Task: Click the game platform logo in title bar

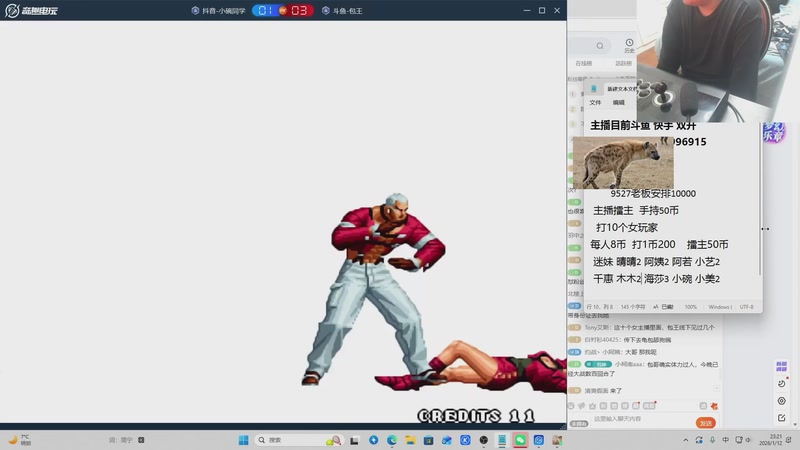Action: click(32, 10)
